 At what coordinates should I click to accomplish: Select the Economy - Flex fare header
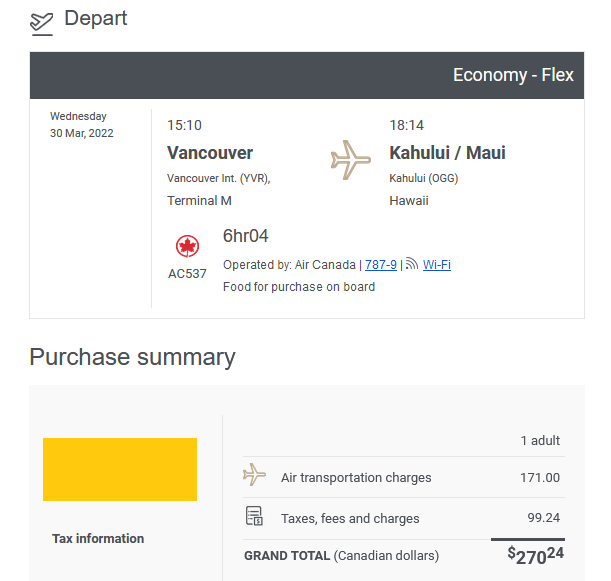click(x=513, y=75)
